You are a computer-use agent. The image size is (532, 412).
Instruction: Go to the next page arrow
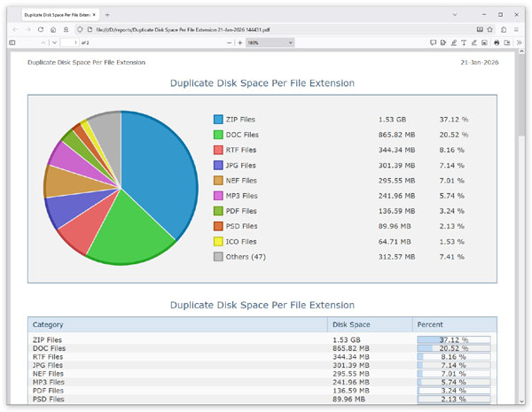coord(54,43)
